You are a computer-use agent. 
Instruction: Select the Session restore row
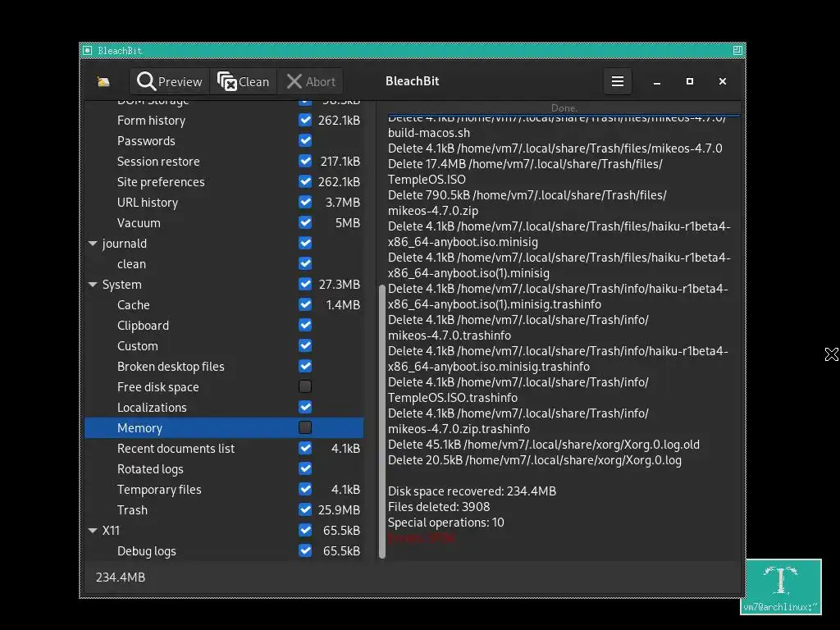(224, 161)
